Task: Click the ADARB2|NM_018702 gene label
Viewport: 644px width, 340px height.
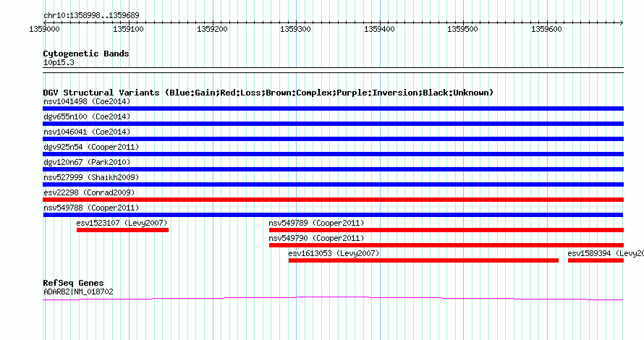Action: (78, 292)
